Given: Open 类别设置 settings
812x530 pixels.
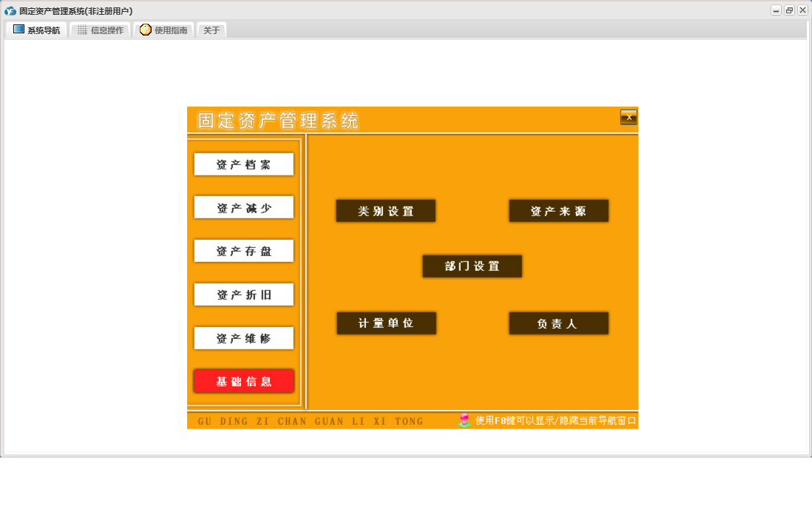Looking at the screenshot, I should tap(386, 211).
